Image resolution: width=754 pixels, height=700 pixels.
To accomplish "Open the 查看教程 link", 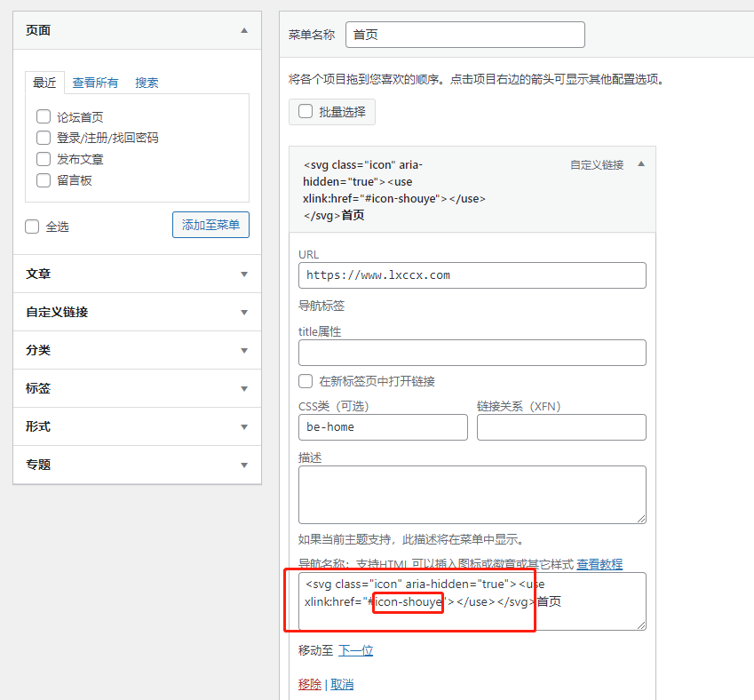I will point(599,564).
